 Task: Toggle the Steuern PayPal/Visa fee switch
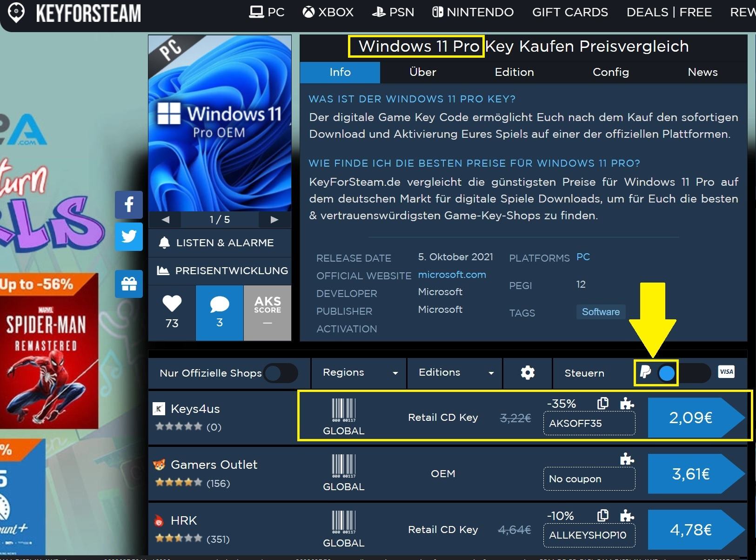(683, 373)
